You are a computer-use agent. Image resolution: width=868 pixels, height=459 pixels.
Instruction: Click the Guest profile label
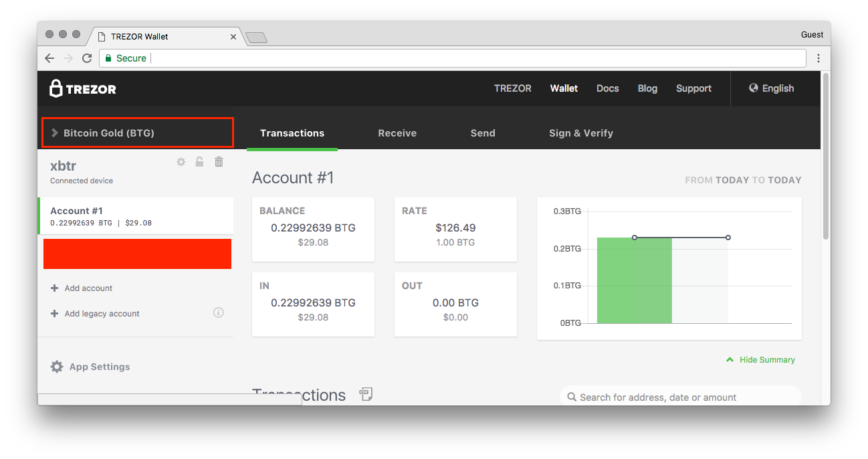pyautogui.click(x=812, y=35)
